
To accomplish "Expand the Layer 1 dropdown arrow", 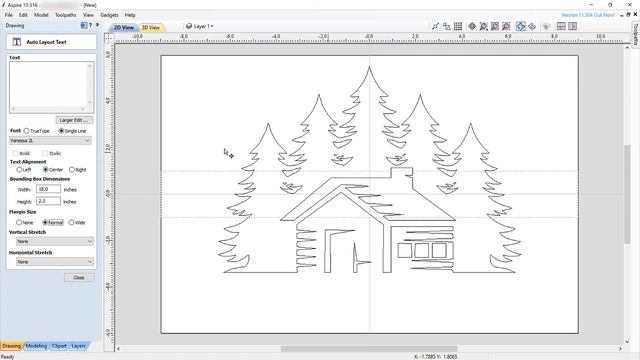I will 212,26.
